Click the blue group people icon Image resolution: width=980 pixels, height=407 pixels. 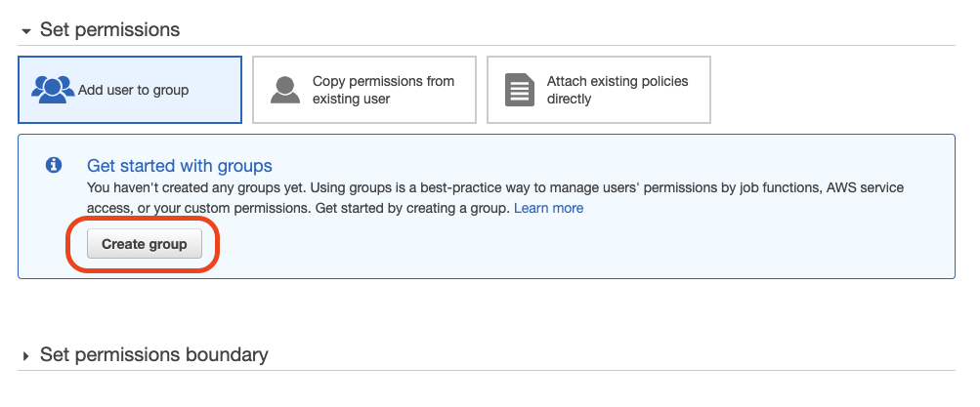(x=53, y=90)
